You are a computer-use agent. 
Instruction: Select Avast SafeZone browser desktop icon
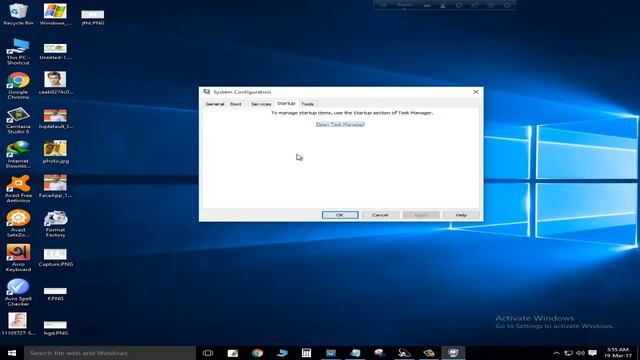[x=18, y=223]
